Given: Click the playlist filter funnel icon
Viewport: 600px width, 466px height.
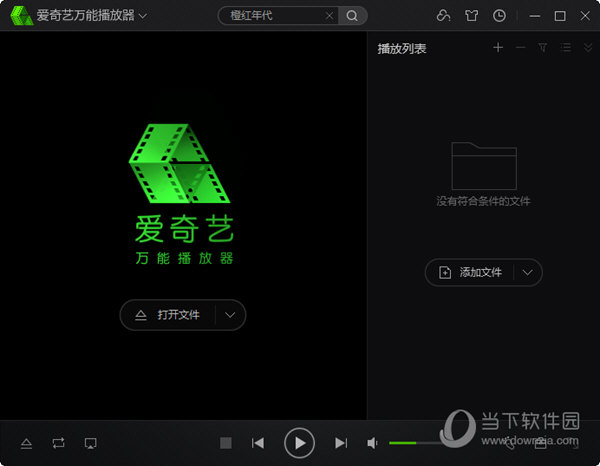Looking at the screenshot, I should click(543, 48).
